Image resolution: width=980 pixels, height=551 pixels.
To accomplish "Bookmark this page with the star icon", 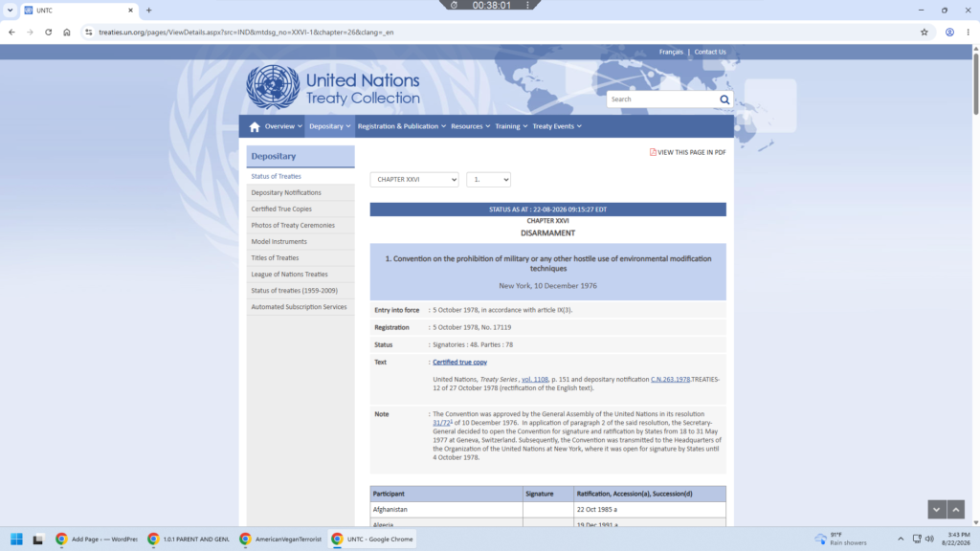I will coord(924,32).
